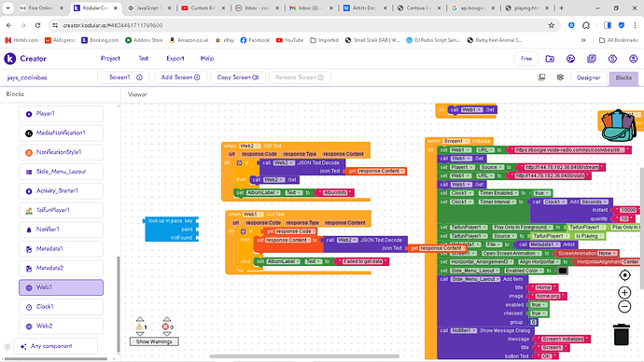Click the Copy Screen button
Image resolution: width=644 pixels, height=362 pixels.
(238, 77)
